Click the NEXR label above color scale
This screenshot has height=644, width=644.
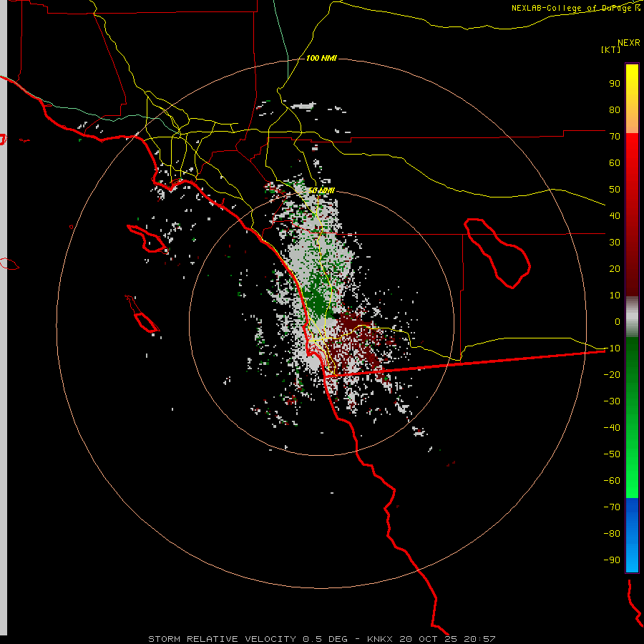[629, 43]
